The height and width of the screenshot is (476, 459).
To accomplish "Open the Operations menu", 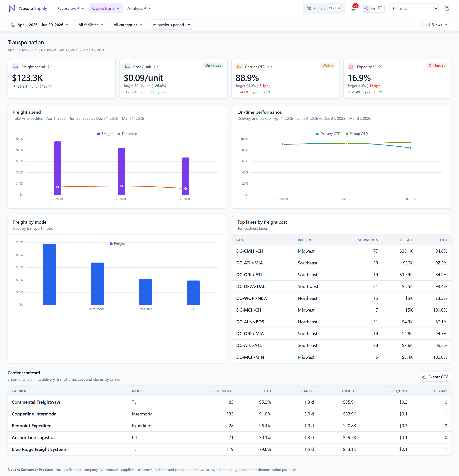I will [106, 8].
